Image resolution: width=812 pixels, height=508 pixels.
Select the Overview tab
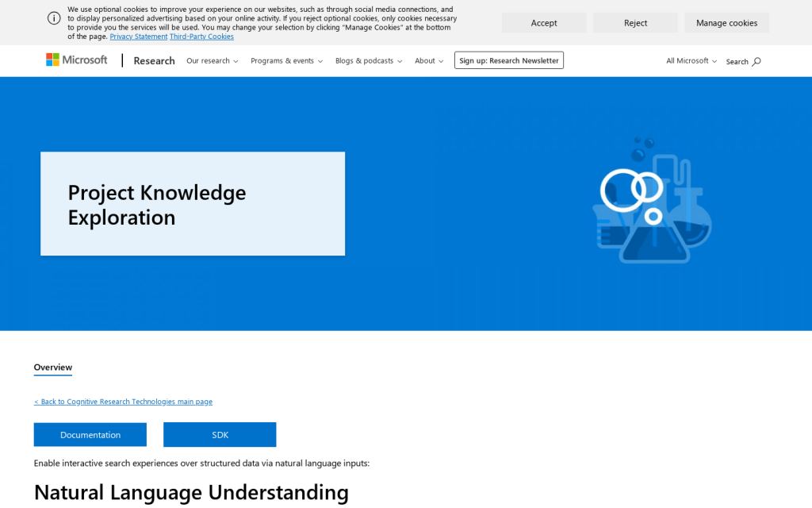pos(53,368)
